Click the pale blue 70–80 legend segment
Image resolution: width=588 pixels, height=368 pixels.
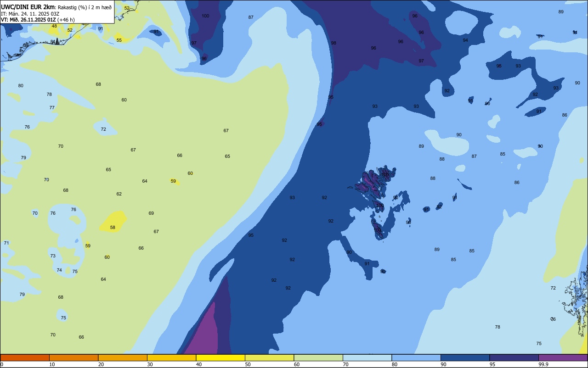tap(367, 357)
